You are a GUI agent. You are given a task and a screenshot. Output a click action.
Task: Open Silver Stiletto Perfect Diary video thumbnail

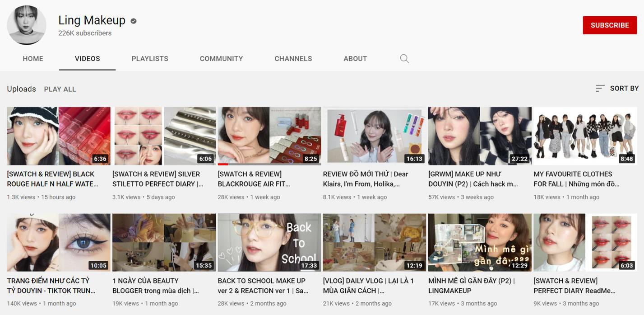164,136
